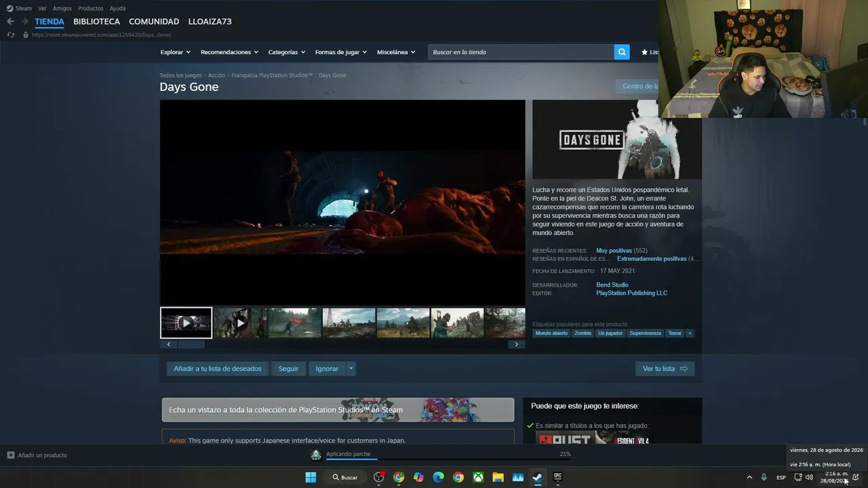Open the LLOAIZA73 profile tab
This screenshot has height=488, width=868.
[x=210, y=22]
